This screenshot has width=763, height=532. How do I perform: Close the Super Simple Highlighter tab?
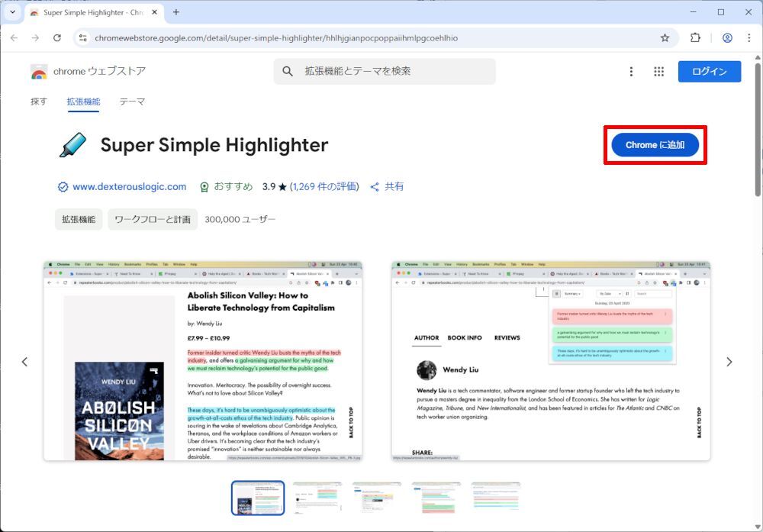point(155,12)
